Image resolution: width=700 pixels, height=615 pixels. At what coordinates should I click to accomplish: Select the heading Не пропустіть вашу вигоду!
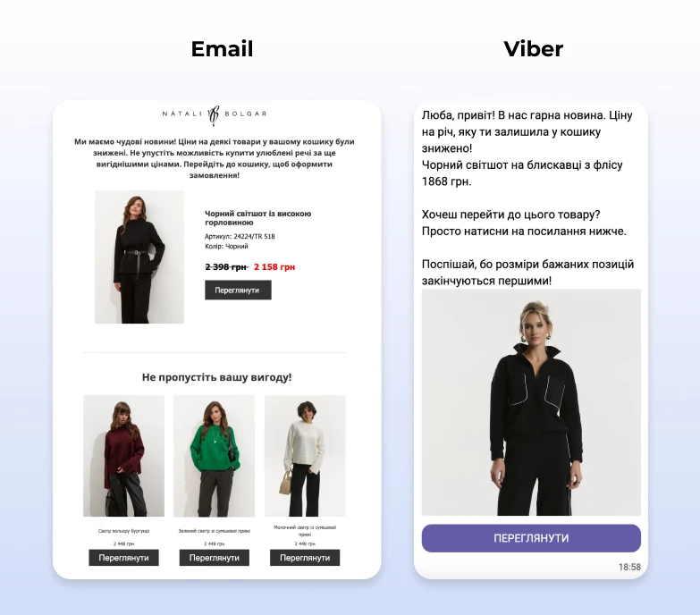coord(216,377)
